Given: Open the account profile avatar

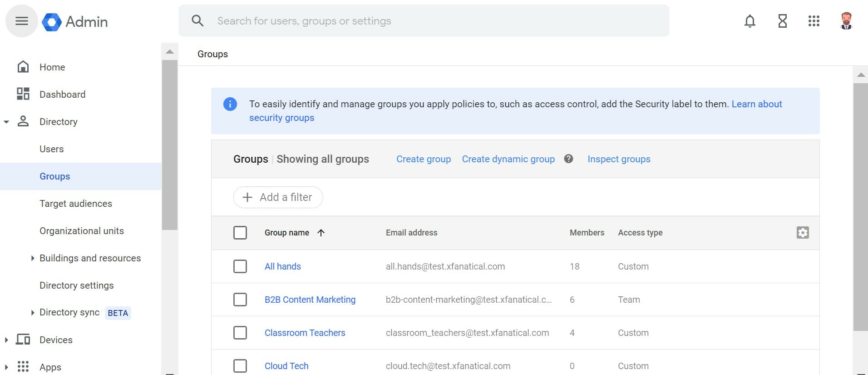Looking at the screenshot, I should [846, 21].
